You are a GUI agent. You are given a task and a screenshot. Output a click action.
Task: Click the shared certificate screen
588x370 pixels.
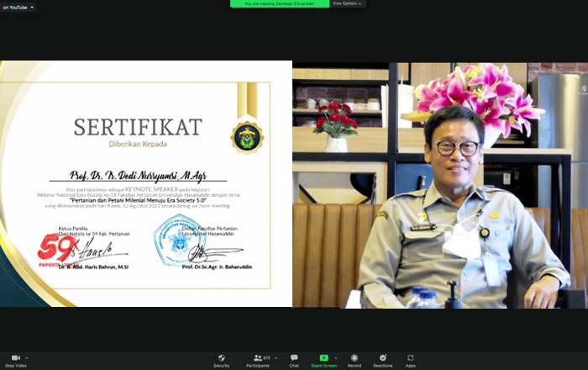146,185
